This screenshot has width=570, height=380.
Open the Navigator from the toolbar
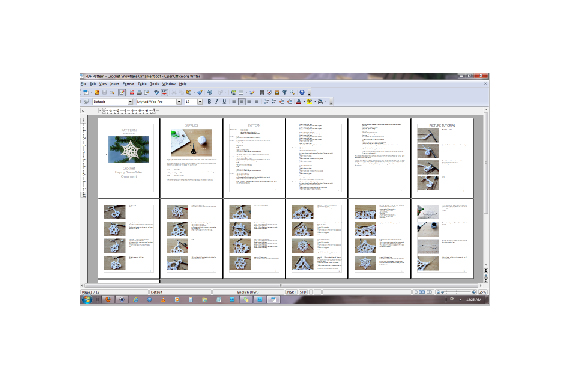point(269,93)
